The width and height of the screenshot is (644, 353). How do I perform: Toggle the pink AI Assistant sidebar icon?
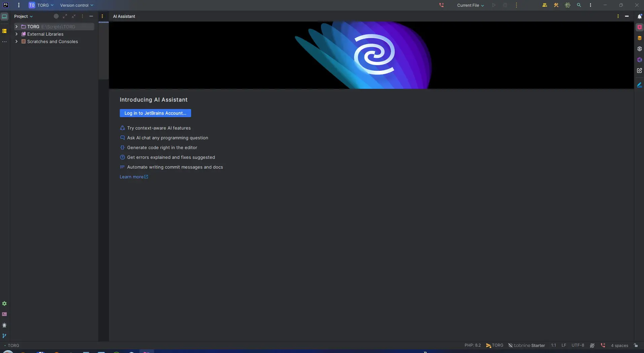640,27
